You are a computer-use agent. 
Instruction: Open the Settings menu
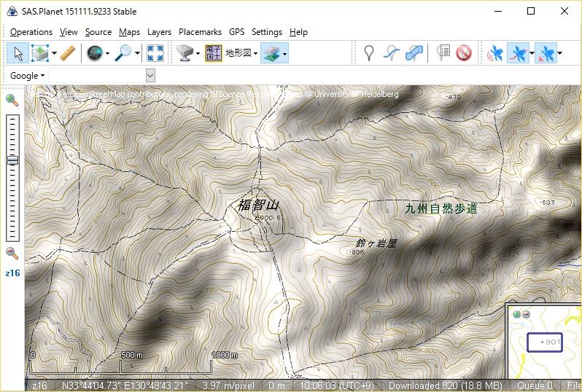267,32
